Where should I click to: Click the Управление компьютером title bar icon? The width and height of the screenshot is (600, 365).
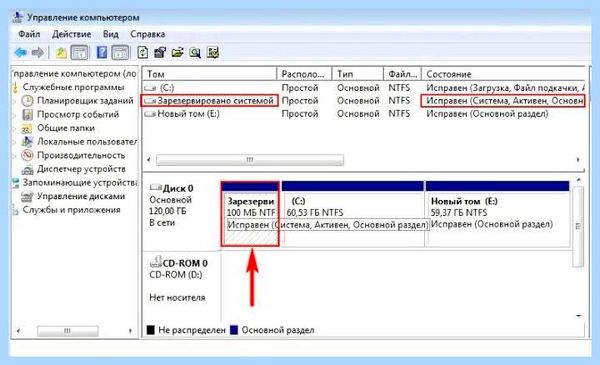[18, 18]
